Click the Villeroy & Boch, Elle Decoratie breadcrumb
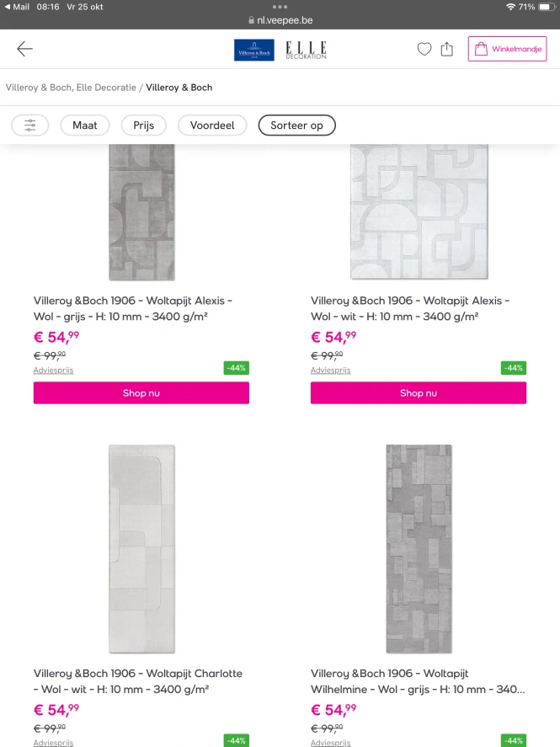Viewport: 560px width, 747px height. [x=71, y=88]
